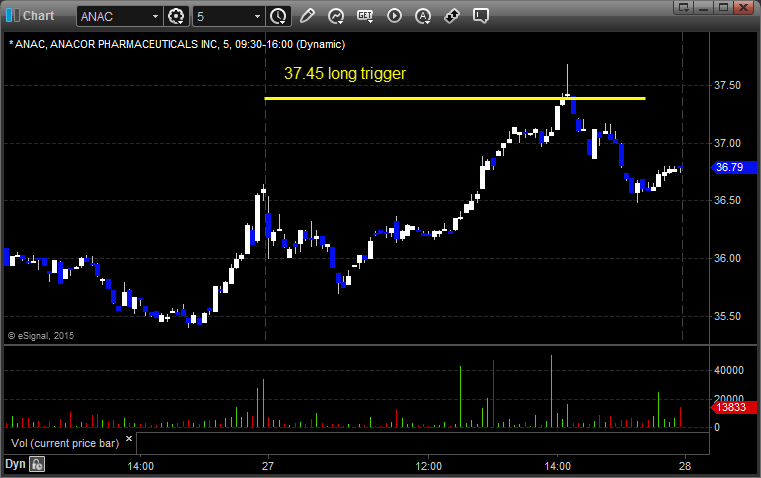Click the 35.50 price axis label
The height and width of the screenshot is (478, 761).
pyautogui.click(x=728, y=316)
